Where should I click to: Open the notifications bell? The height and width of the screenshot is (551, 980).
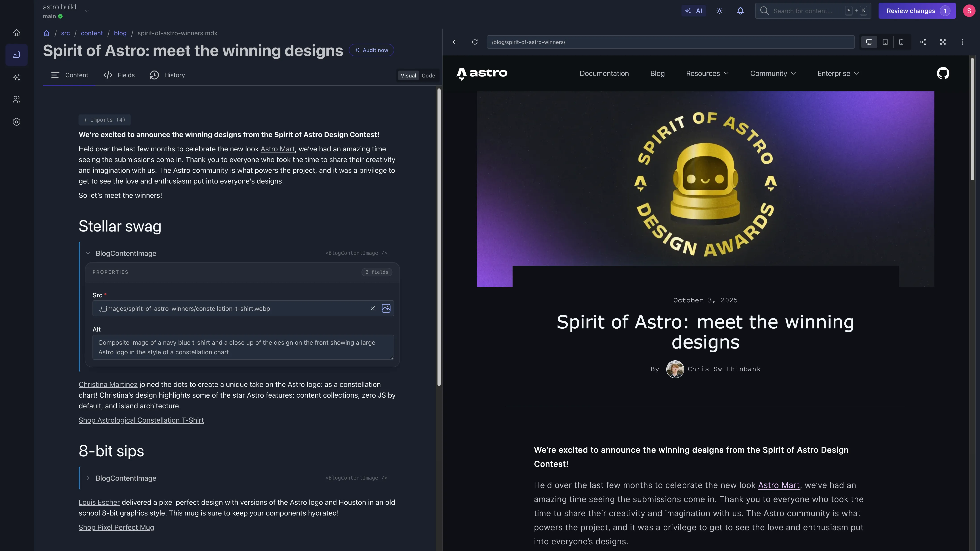(x=740, y=11)
